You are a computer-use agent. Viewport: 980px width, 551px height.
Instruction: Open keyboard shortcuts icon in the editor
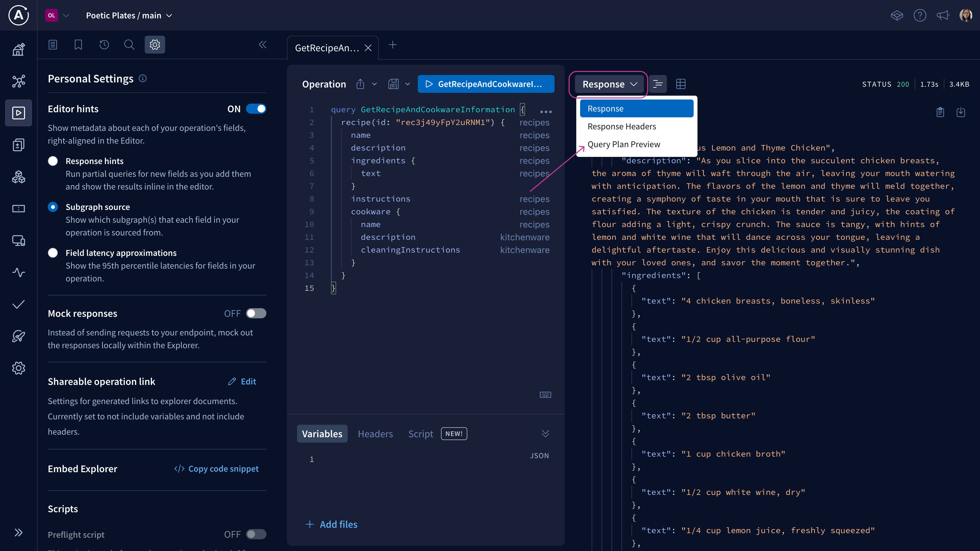[x=545, y=395]
